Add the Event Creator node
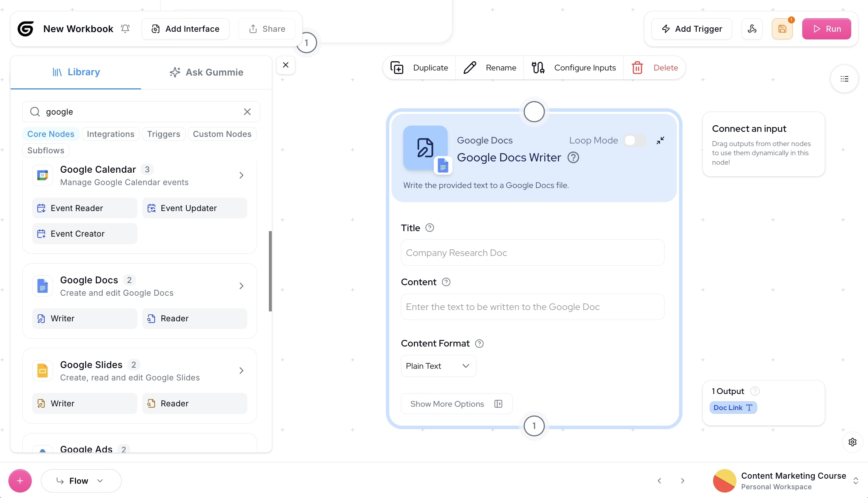Screen dimensions: 868x498 [85, 234]
